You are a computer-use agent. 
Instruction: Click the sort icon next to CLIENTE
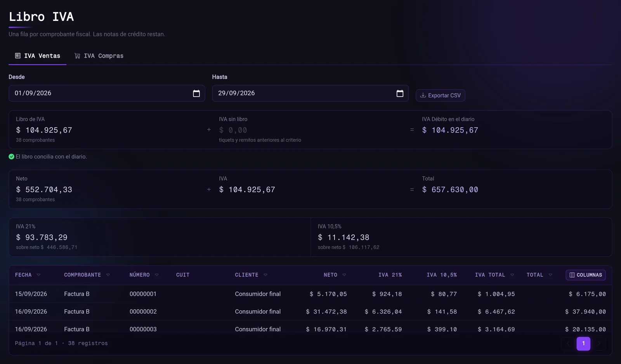coord(265,275)
